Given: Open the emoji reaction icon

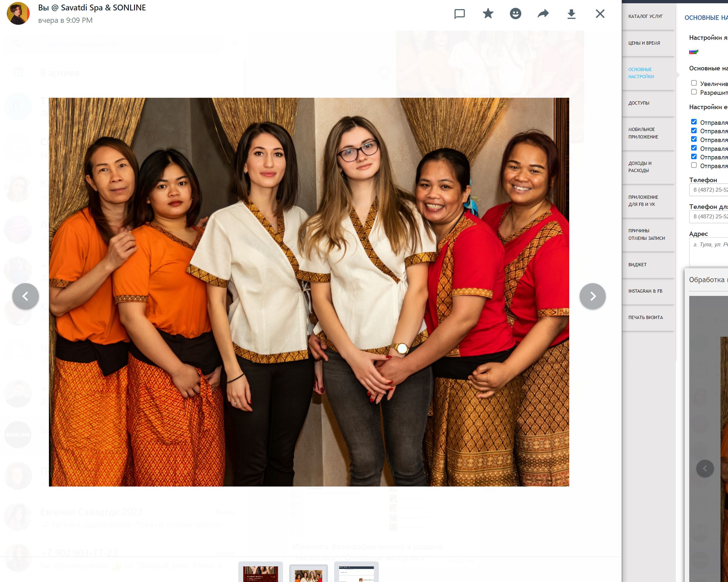Looking at the screenshot, I should coord(515,14).
